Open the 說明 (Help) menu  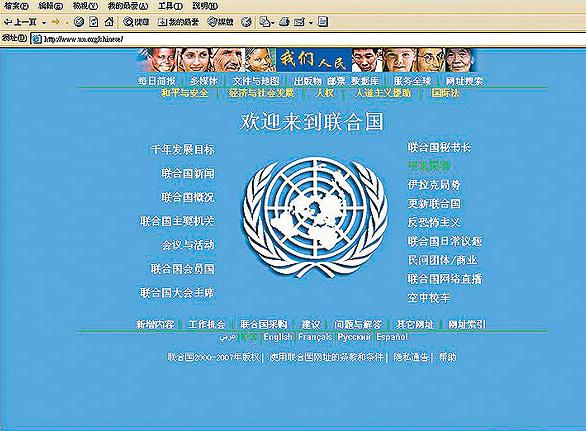[205, 6]
